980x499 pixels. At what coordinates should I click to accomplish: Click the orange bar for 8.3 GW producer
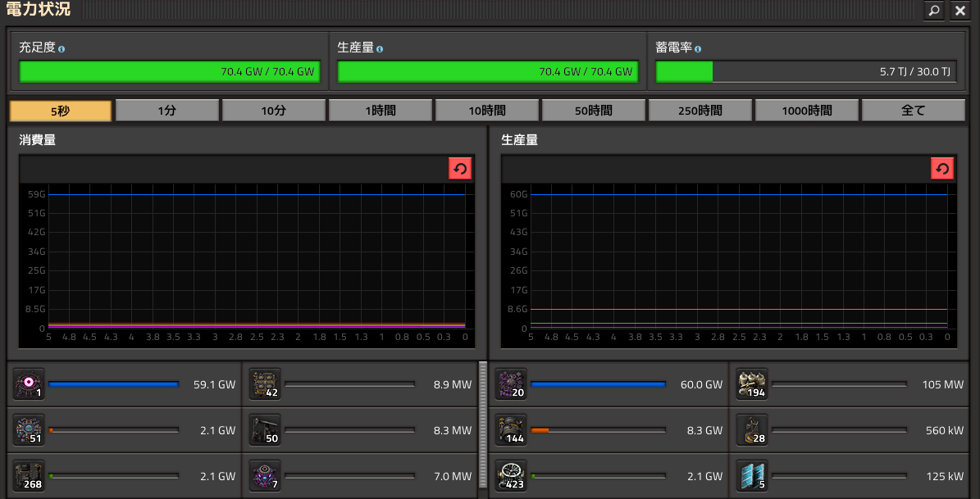(598, 430)
